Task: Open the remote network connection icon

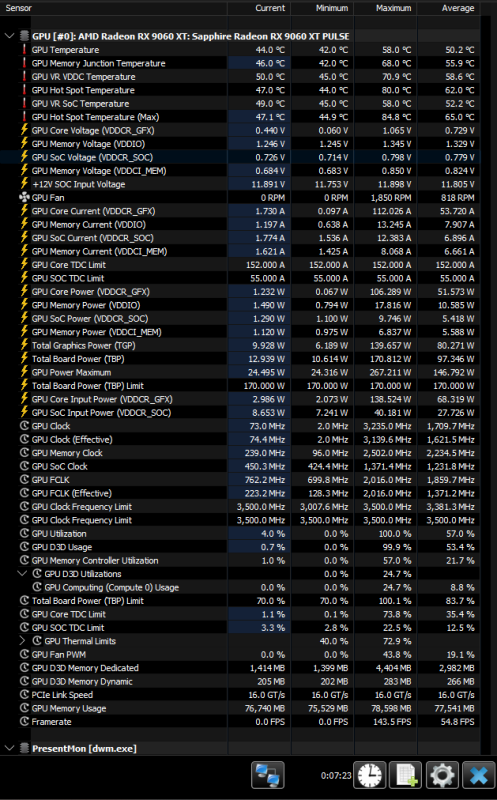Action: click(x=268, y=776)
